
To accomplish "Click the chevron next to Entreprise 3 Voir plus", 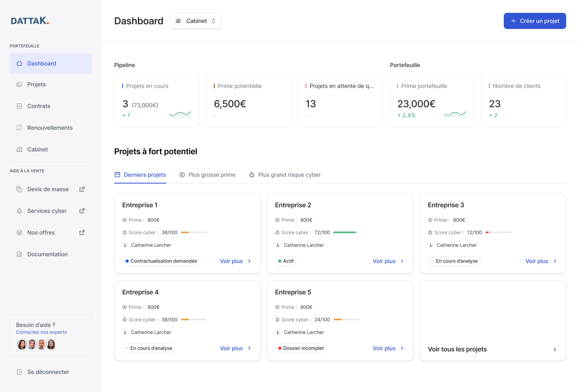I will click(555, 261).
